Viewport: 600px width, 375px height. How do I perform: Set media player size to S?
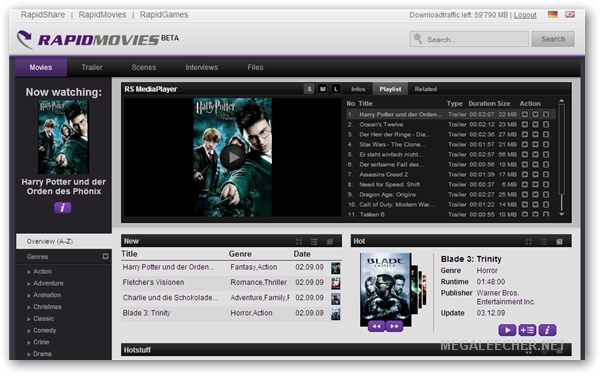click(309, 89)
